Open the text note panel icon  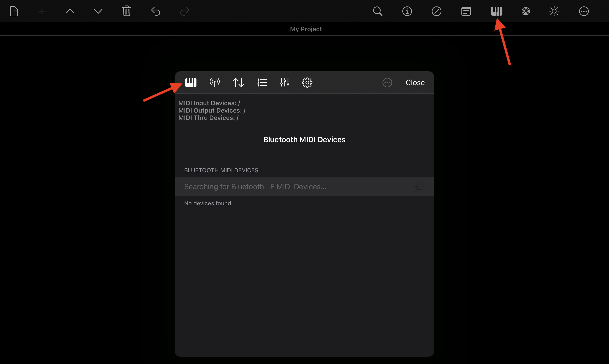tap(466, 11)
